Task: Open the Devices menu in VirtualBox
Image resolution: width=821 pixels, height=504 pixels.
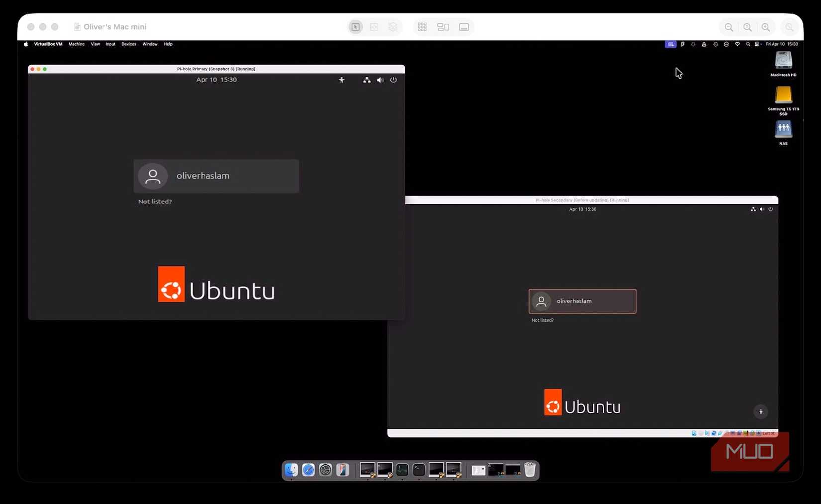Action: tap(128, 44)
